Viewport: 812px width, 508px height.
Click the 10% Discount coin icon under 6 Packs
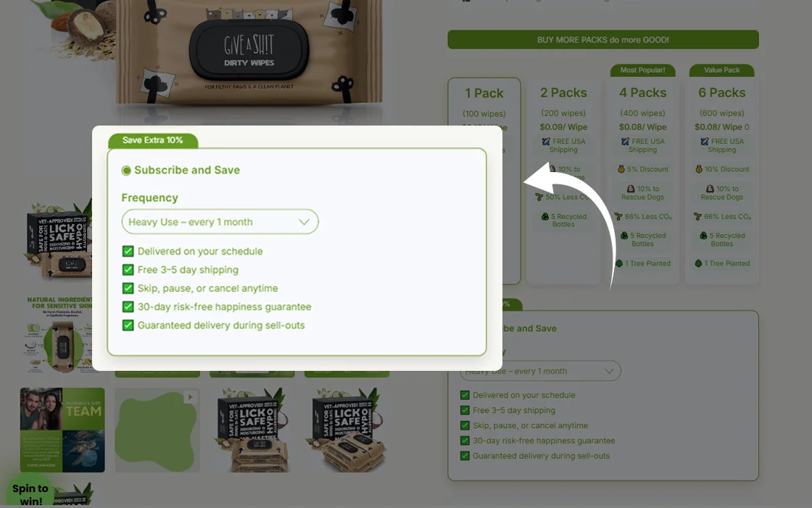pyautogui.click(x=699, y=169)
